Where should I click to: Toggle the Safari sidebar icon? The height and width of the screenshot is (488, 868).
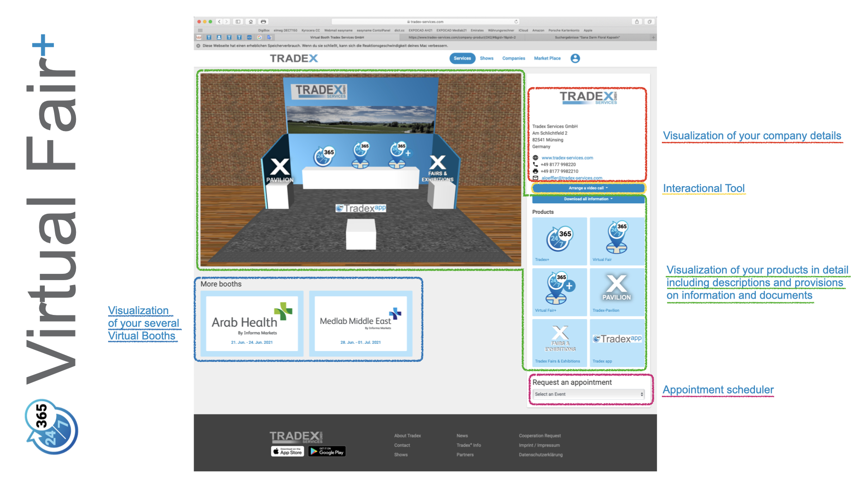coord(238,22)
